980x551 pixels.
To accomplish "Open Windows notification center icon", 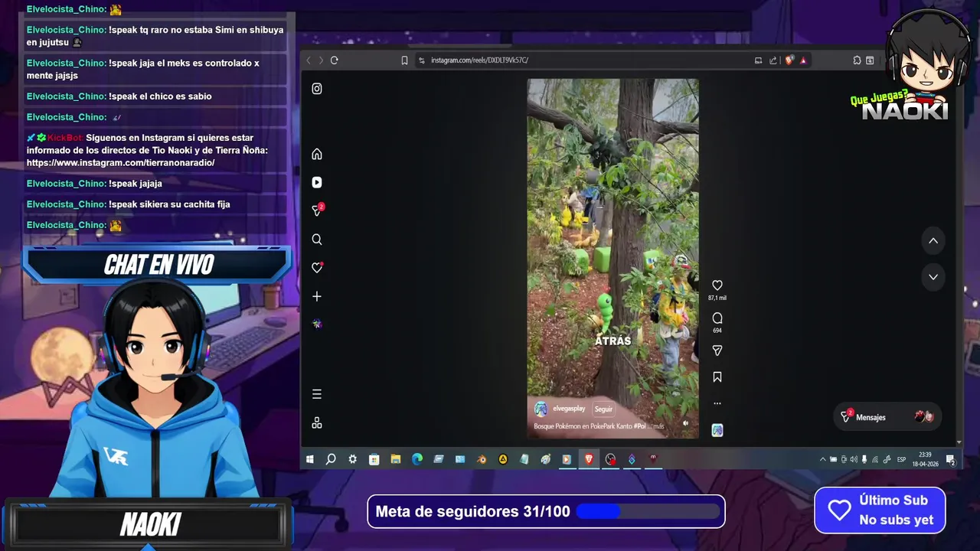I will click(950, 459).
